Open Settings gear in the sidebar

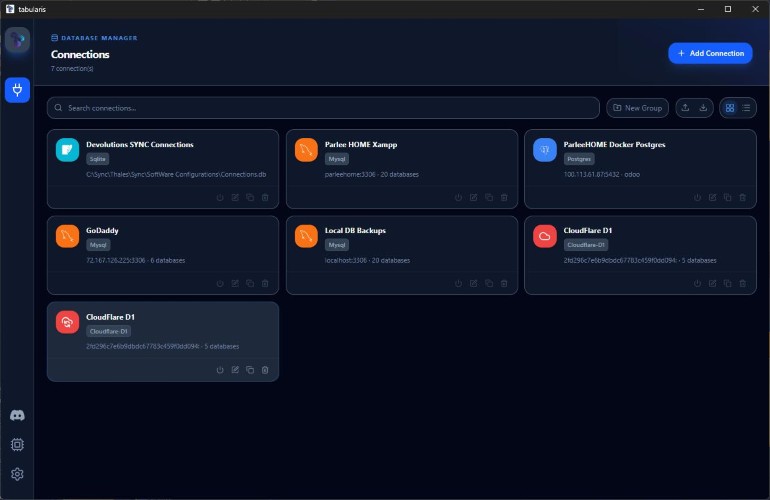17,474
